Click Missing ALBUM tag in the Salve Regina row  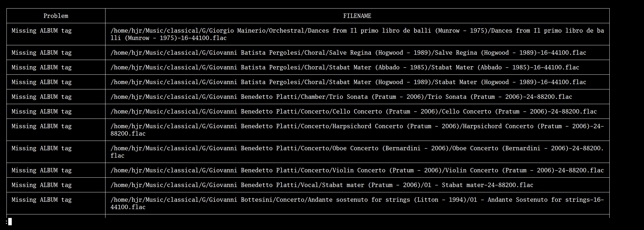41,53
